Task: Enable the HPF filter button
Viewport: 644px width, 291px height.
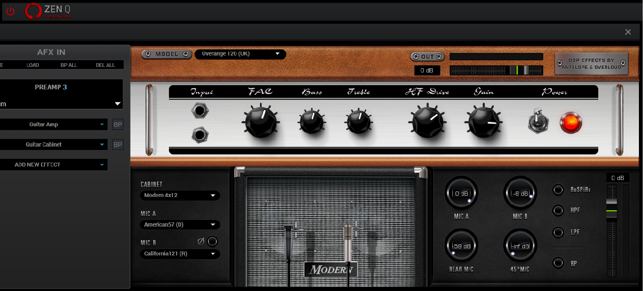Action: 558,210
